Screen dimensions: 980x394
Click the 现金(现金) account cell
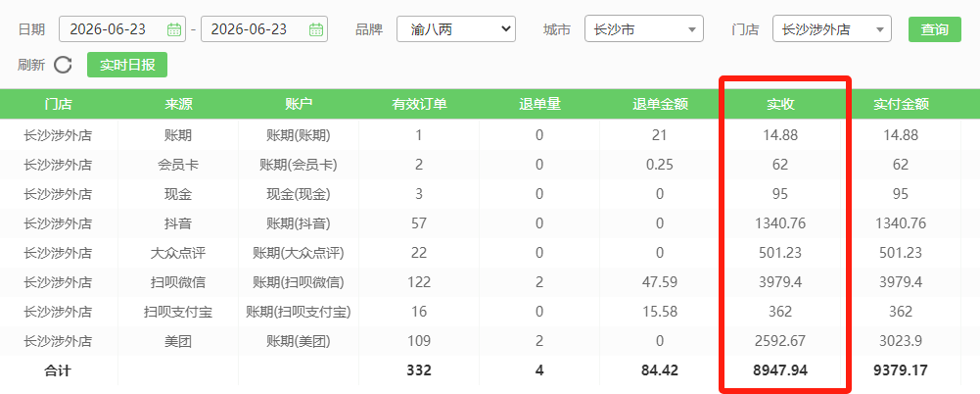click(299, 194)
